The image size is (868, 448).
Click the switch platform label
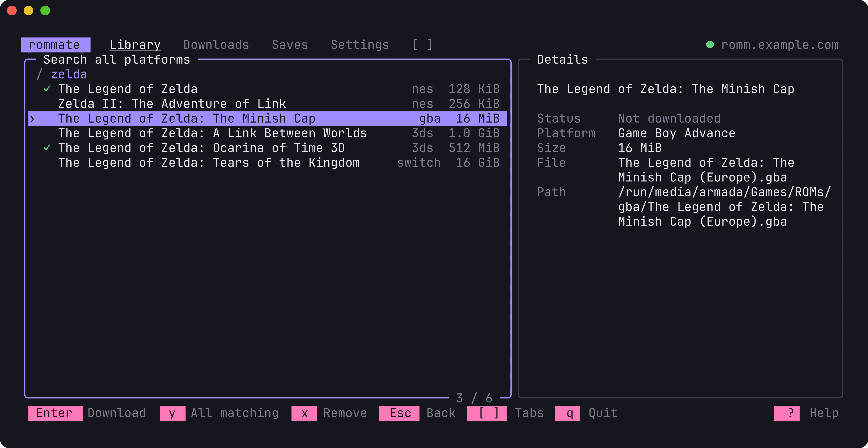[419, 163]
